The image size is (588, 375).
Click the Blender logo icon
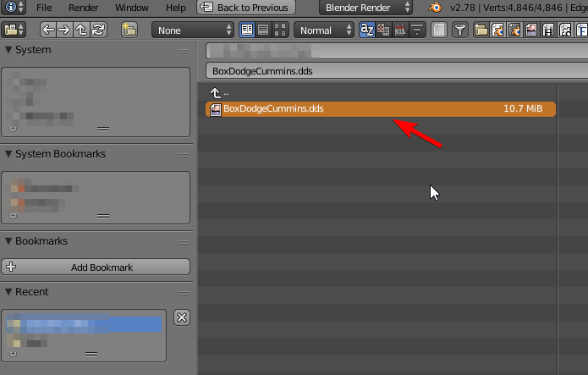pyautogui.click(x=435, y=8)
